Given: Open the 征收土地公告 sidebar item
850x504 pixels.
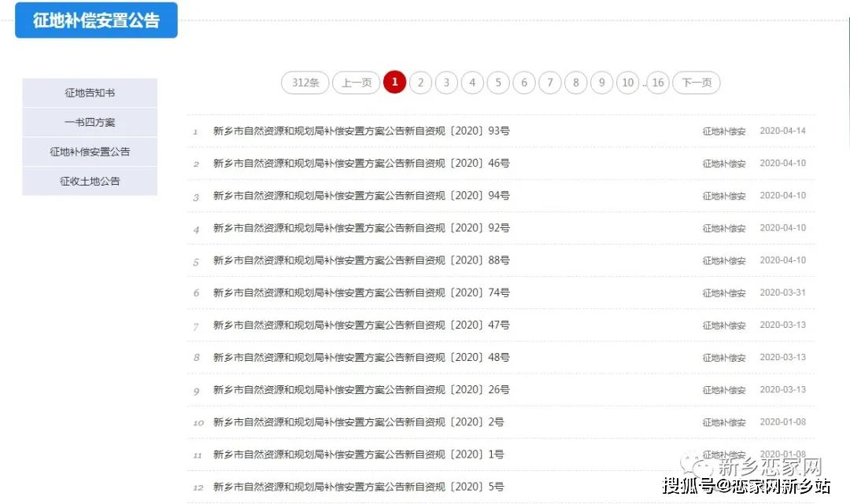Looking at the screenshot, I should click(90, 181).
